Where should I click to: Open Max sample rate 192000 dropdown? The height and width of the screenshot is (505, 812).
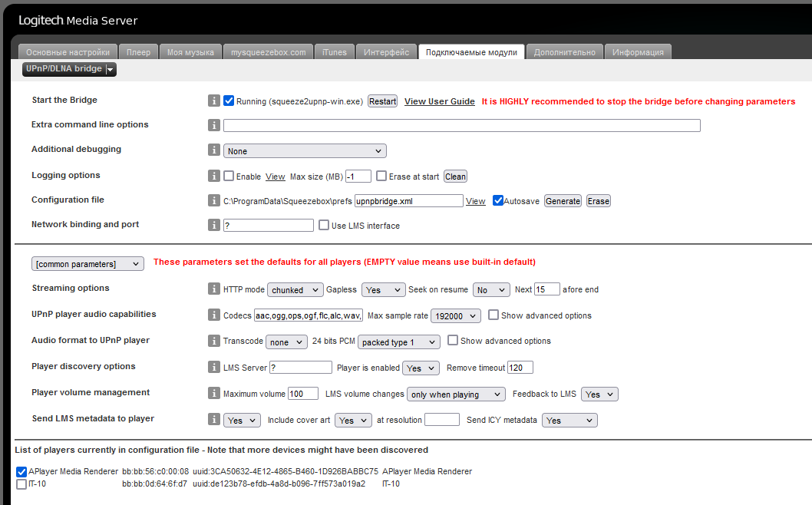click(x=456, y=316)
